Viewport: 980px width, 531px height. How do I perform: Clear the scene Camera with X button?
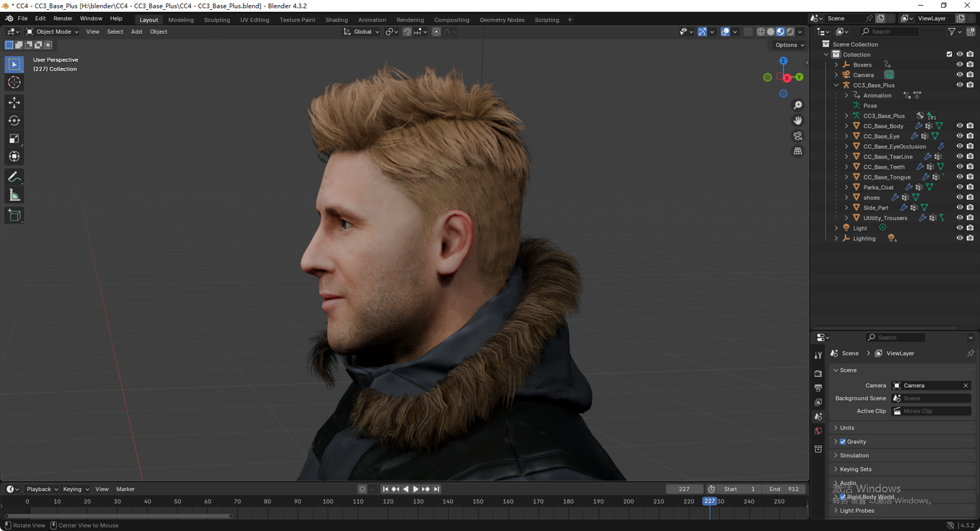pos(966,386)
